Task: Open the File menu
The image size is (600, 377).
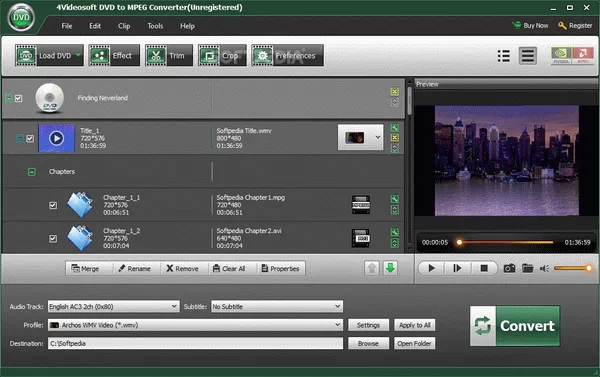Action: pos(67,26)
